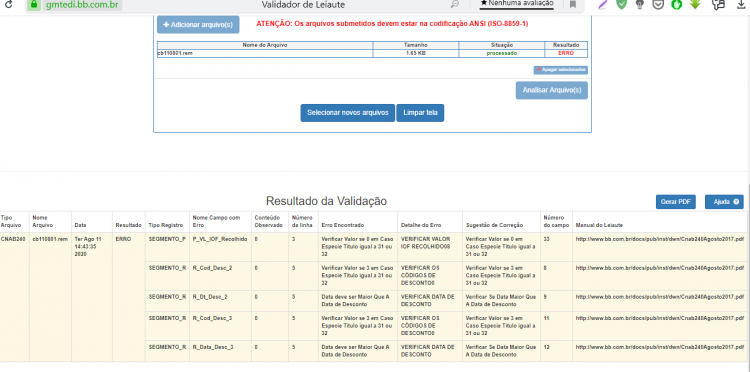Screen dimensions: 750x372
Task: Open the Ajuda help button
Action: (x=724, y=202)
